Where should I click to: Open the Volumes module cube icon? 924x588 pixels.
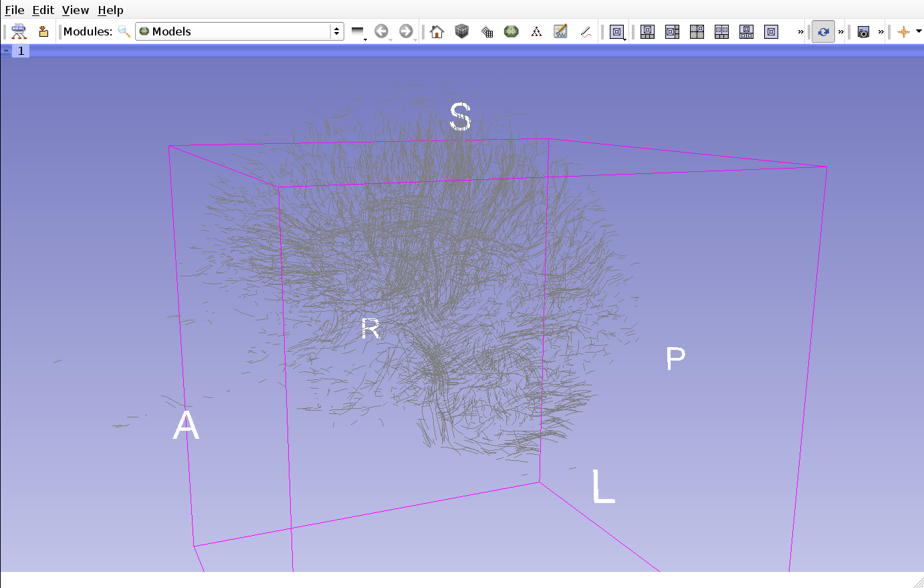pyautogui.click(x=461, y=31)
